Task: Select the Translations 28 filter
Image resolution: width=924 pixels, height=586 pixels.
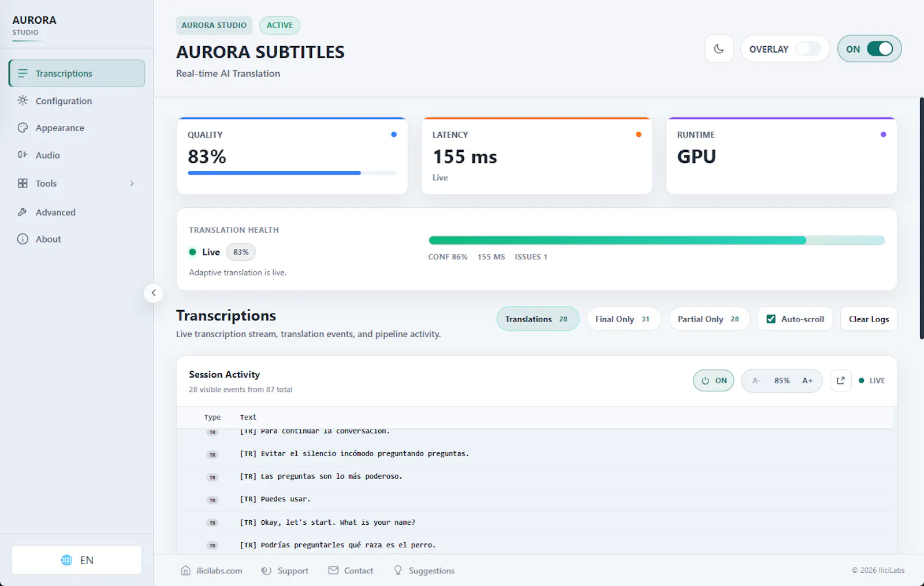Action: point(538,319)
